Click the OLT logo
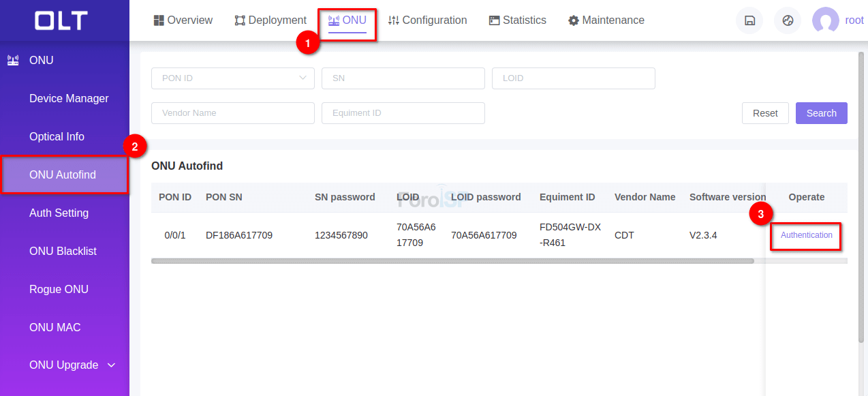This screenshot has height=396, width=868. [61, 20]
